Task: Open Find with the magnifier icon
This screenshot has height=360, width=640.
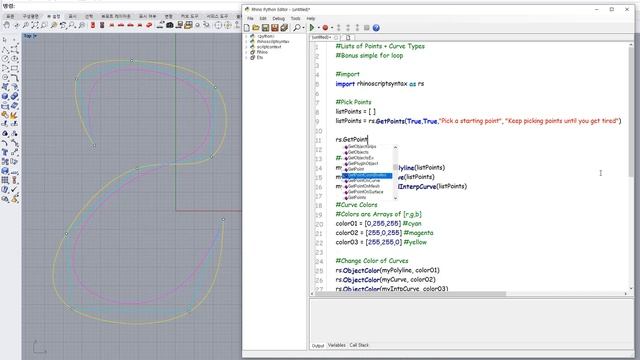Action: pos(297,28)
